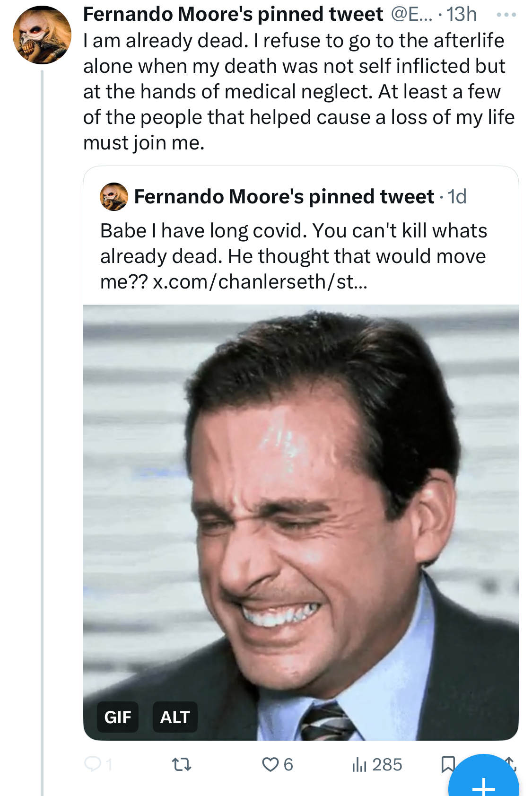The width and height of the screenshot is (532, 796).
Task: Open main tweet text starting 'I am already dead'
Action: [299, 91]
